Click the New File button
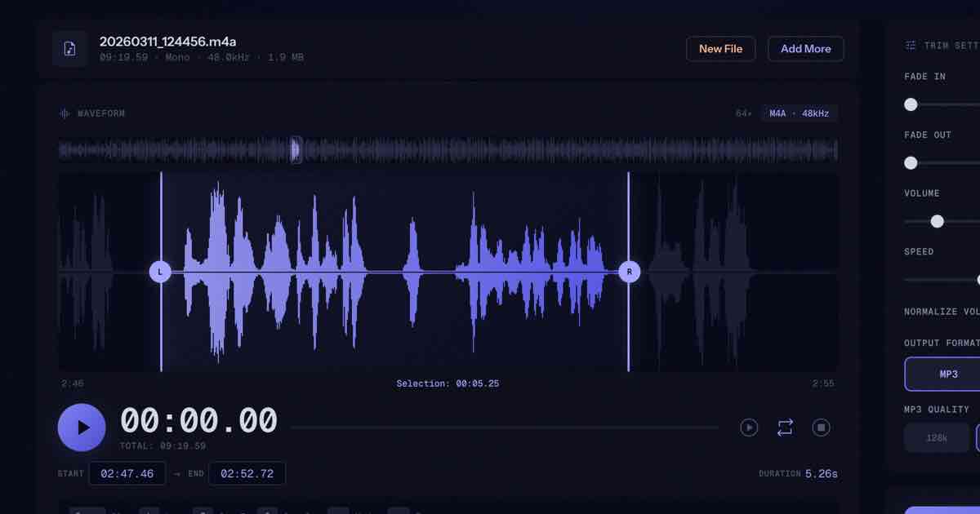This screenshot has width=980, height=514. [x=721, y=48]
